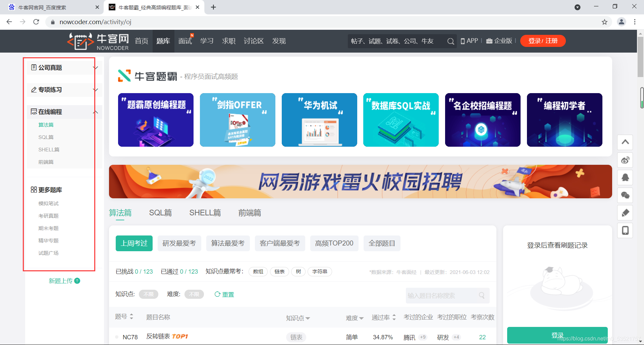Click the 网易游戏雷火校园招聘 banner

(361, 182)
